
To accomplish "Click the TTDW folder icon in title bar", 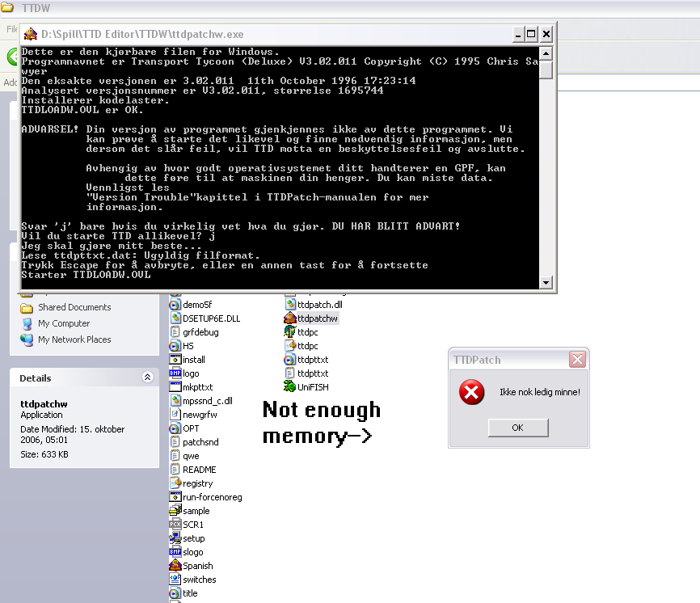I will click(7, 7).
